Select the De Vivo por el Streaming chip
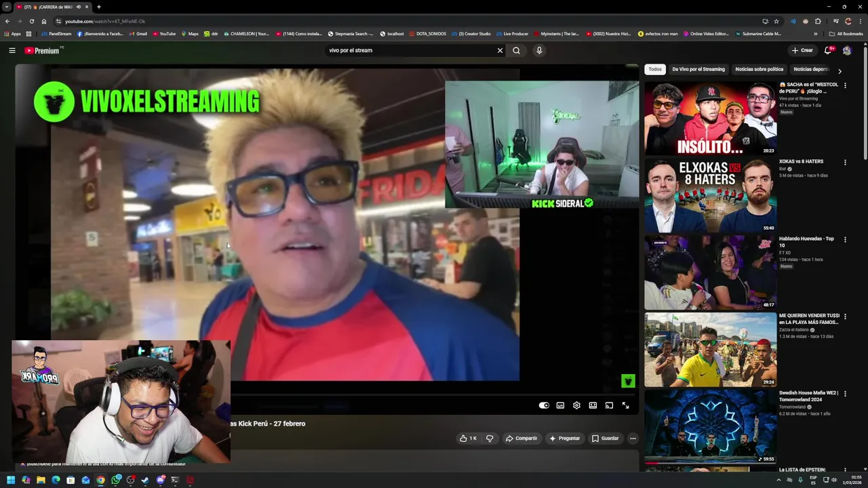868x488 pixels. 698,69
